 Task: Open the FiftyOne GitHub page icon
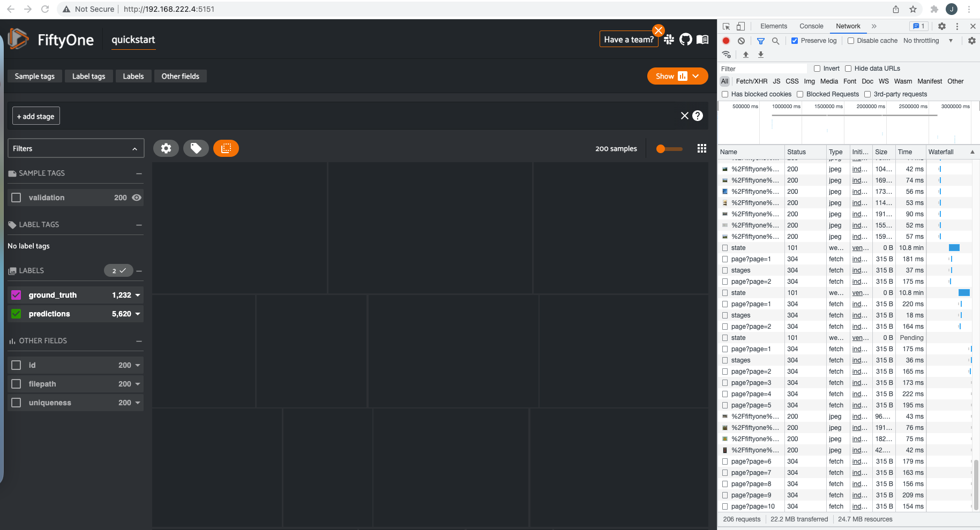[686, 40]
